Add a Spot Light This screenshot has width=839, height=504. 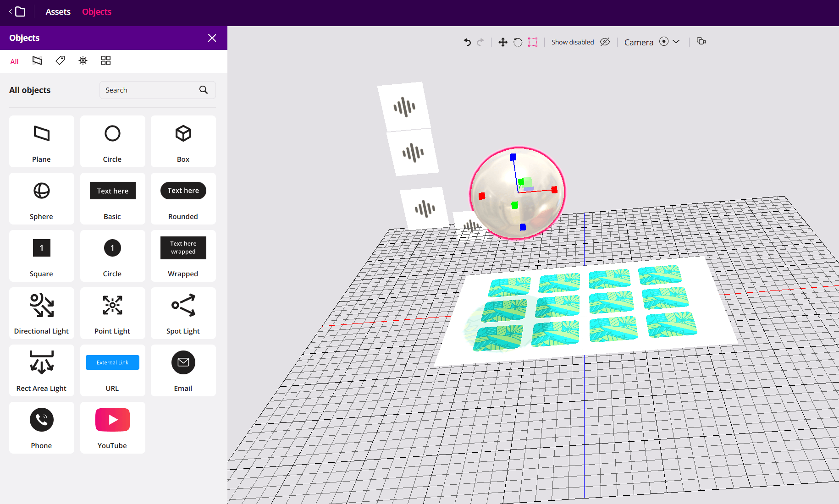coord(183,313)
